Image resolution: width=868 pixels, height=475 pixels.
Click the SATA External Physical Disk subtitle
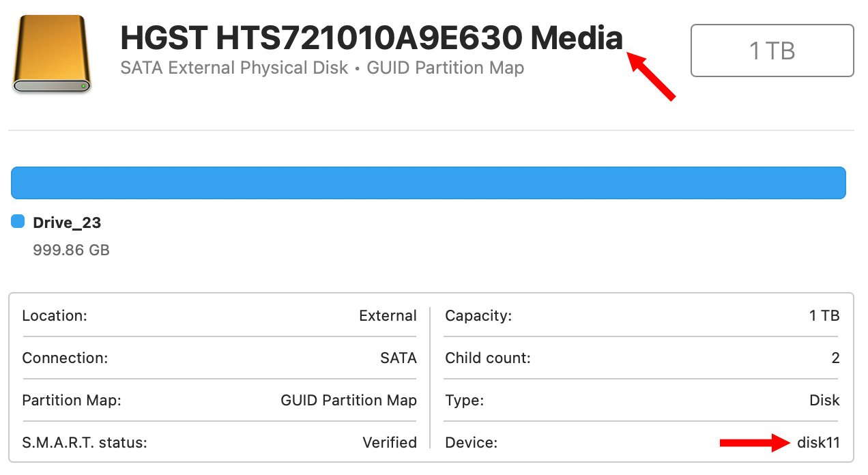(234, 68)
